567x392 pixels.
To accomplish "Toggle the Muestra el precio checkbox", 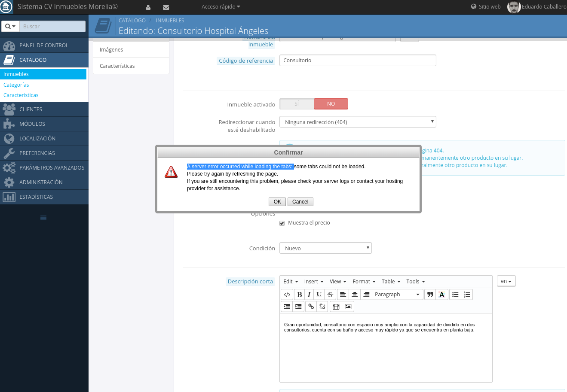I will pyautogui.click(x=282, y=223).
